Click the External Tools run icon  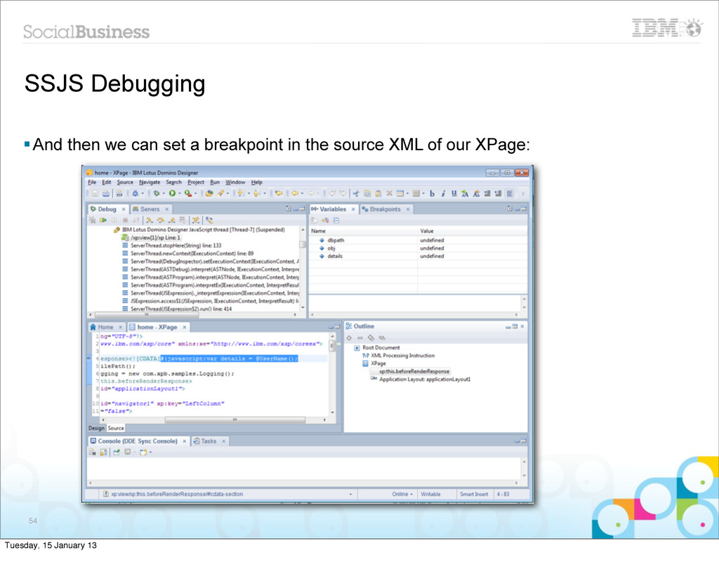187,194
